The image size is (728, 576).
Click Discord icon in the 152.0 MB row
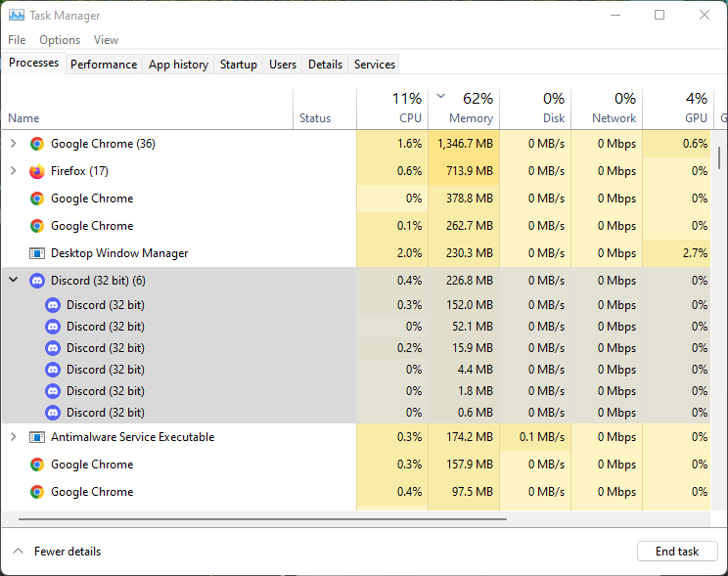pos(53,305)
